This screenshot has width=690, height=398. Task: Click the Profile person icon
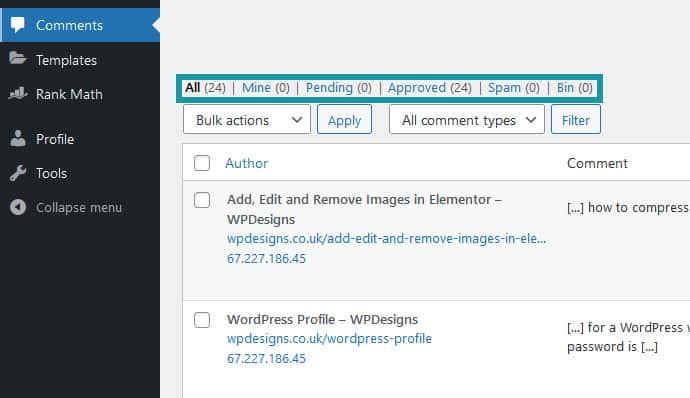click(18, 138)
